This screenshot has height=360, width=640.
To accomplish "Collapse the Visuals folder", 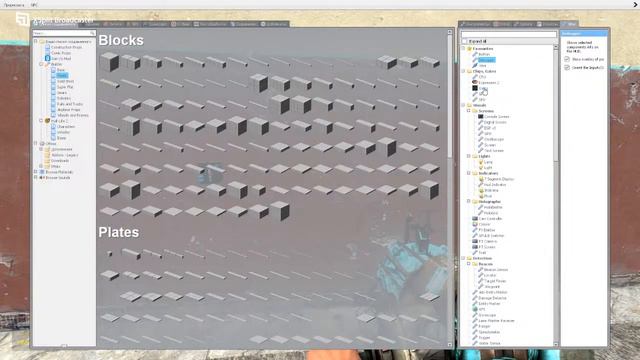I will 464,105.
